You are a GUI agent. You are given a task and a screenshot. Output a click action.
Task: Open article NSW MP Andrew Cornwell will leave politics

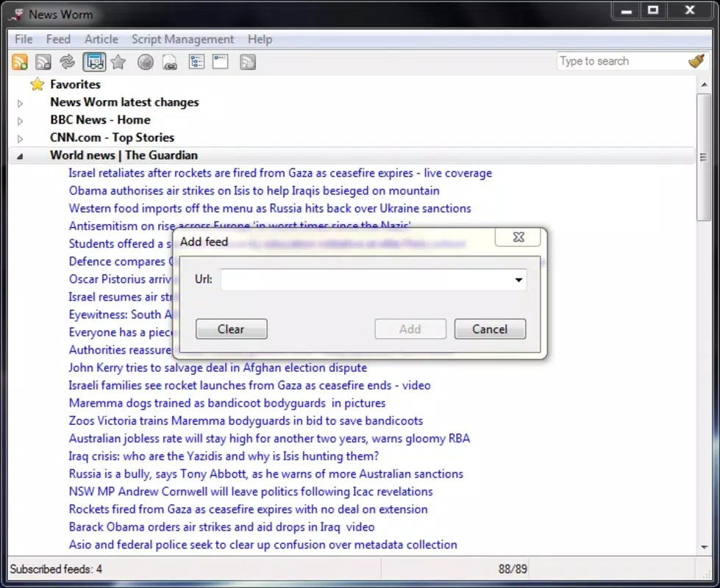(x=251, y=492)
